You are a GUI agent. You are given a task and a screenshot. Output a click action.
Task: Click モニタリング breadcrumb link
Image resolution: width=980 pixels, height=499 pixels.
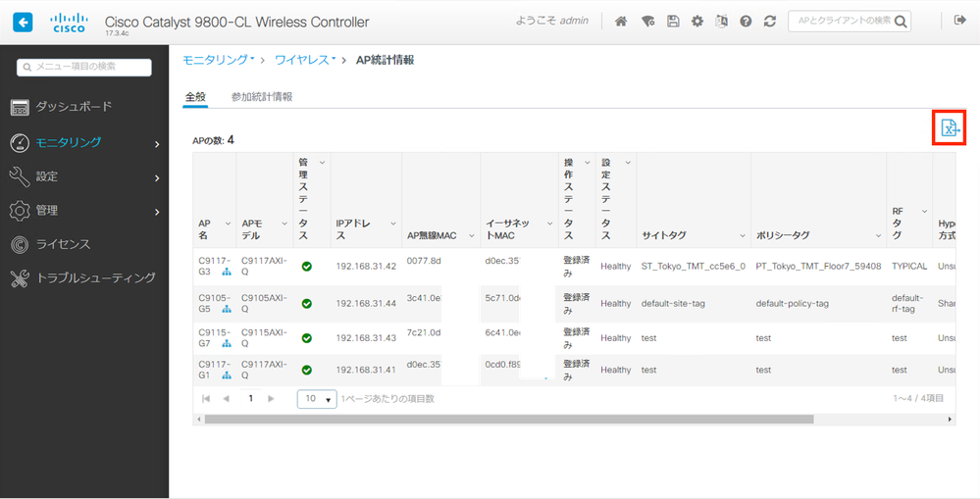[x=215, y=60]
